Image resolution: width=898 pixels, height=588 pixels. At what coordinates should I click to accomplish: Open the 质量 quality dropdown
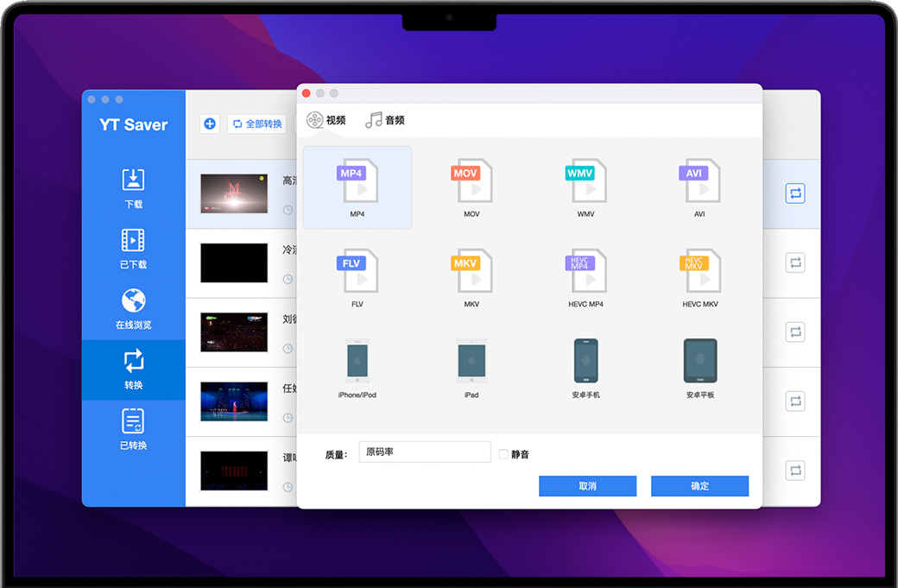tap(424, 452)
